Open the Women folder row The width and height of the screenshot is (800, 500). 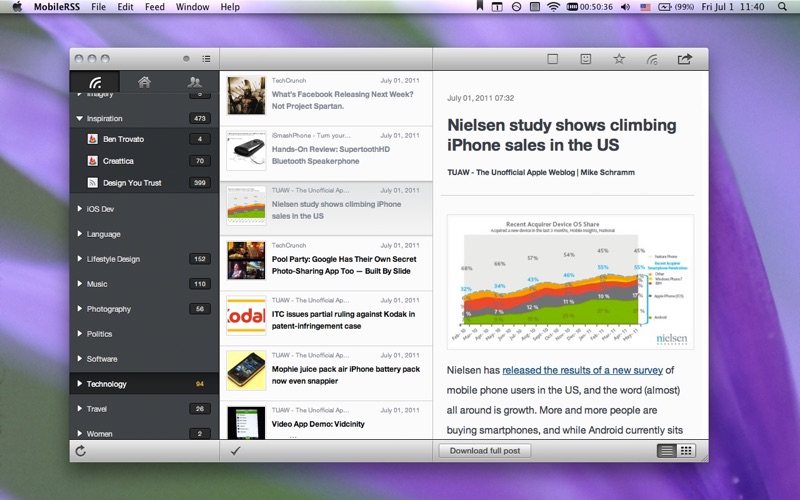144,433
